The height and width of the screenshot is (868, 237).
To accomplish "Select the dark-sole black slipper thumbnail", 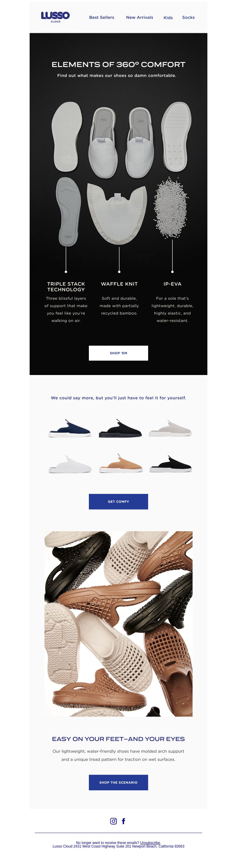I will pyautogui.click(x=120, y=428).
